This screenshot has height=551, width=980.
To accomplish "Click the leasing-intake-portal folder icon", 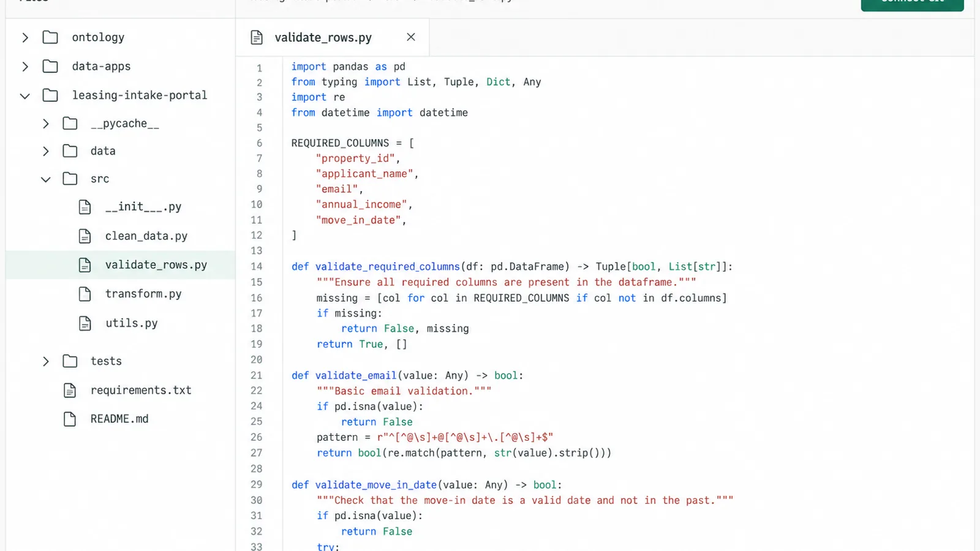I will click(50, 95).
